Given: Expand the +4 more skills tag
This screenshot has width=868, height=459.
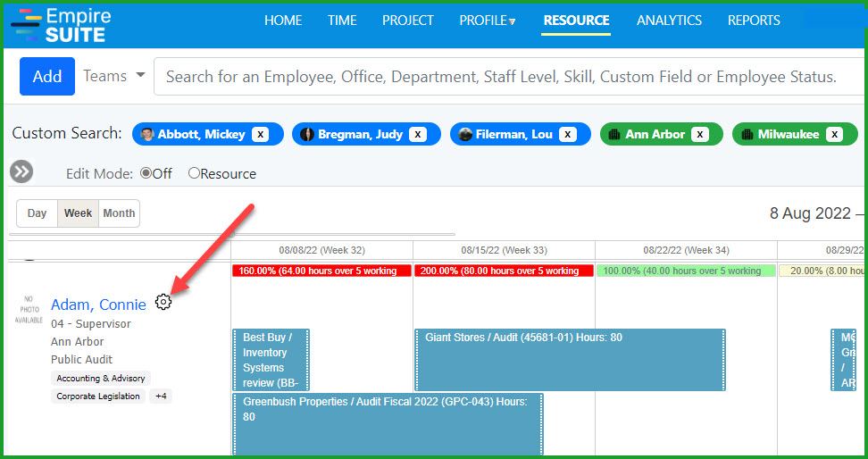Looking at the screenshot, I should (161, 396).
